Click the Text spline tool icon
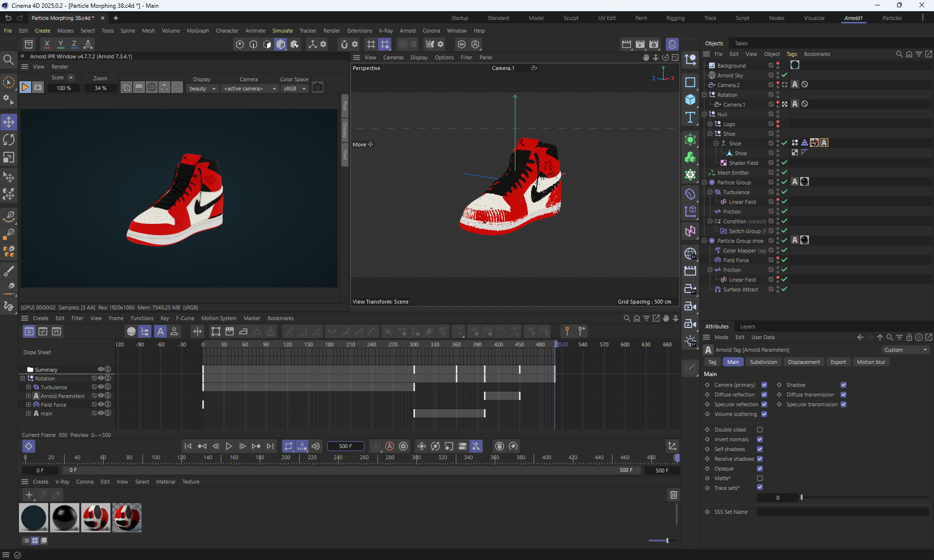This screenshot has width=934, height=560. [x=690, y=117]
